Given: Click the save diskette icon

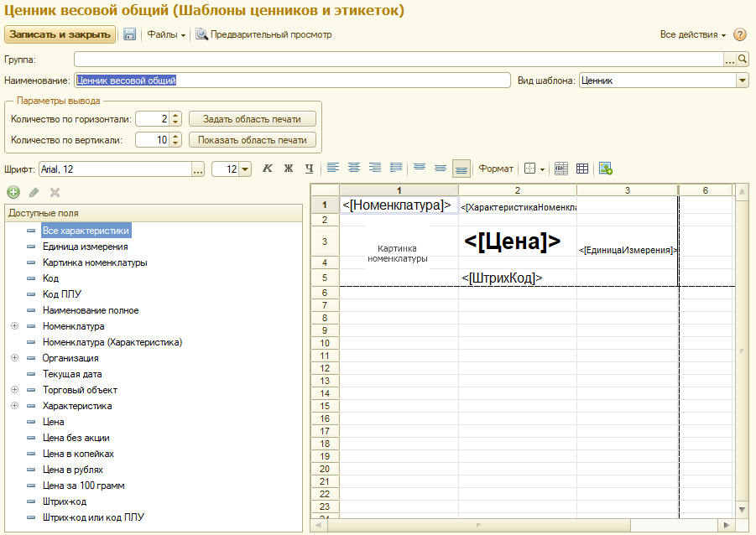Looking at the screenshot, I should coord(129,34).
